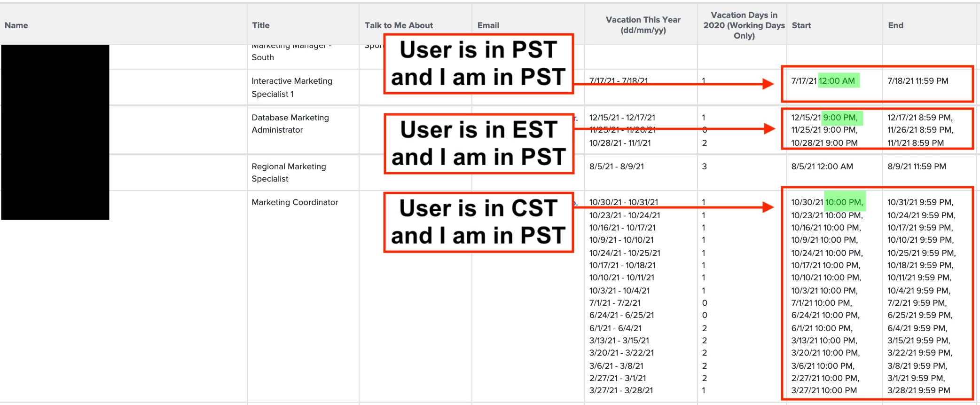980x405 pixels.
Task: Click the start value 3/13/21 10:00 PM
Action: click(x=824, y=341)
